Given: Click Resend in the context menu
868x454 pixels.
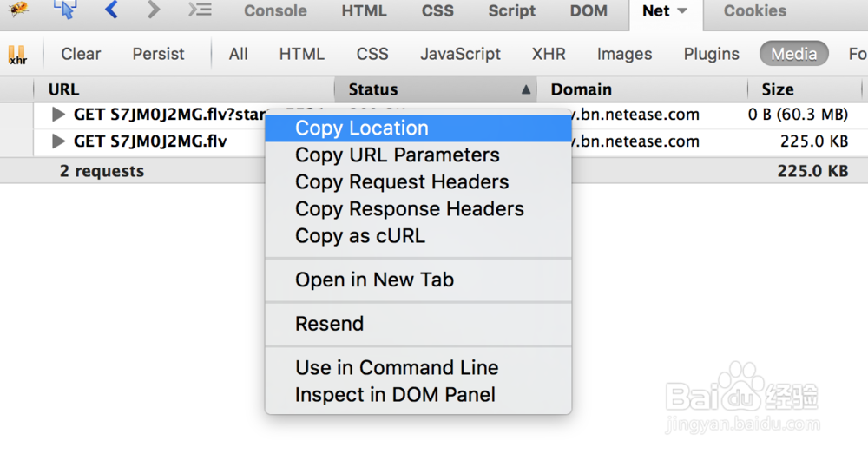Looking at the screenshot, I should pyautogui.click(x=329, y=325).
